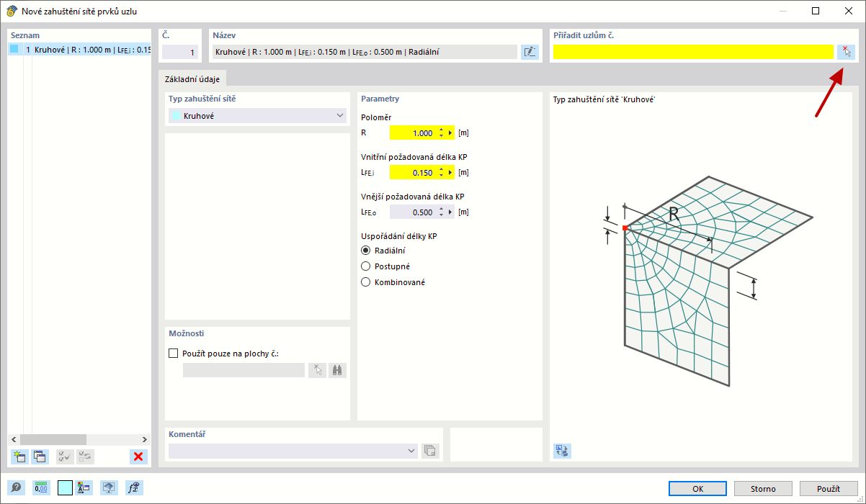Open the arrow menu next to radius R

(451, 133)
